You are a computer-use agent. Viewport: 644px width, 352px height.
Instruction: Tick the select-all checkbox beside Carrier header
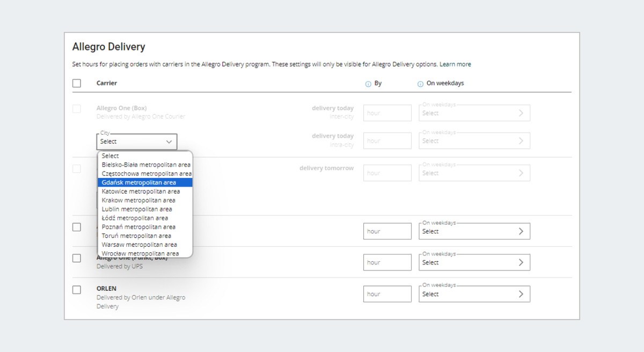(77, 83)
